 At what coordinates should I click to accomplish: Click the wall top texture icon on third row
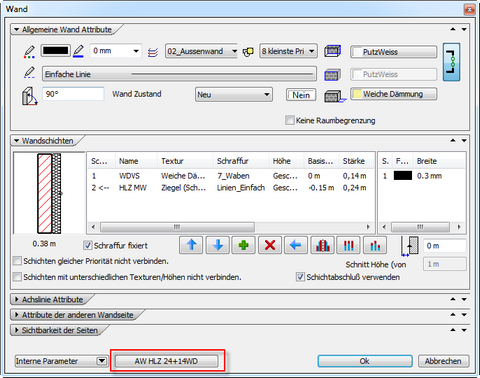pos(335,96)
